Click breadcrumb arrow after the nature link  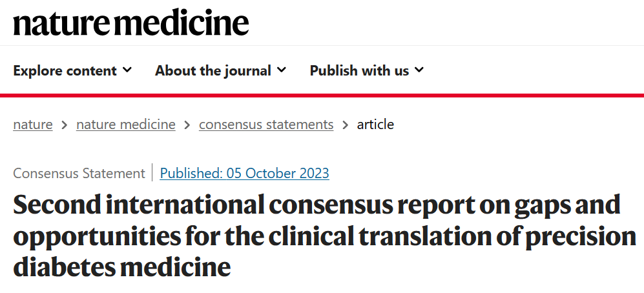[x=65, y=125]
